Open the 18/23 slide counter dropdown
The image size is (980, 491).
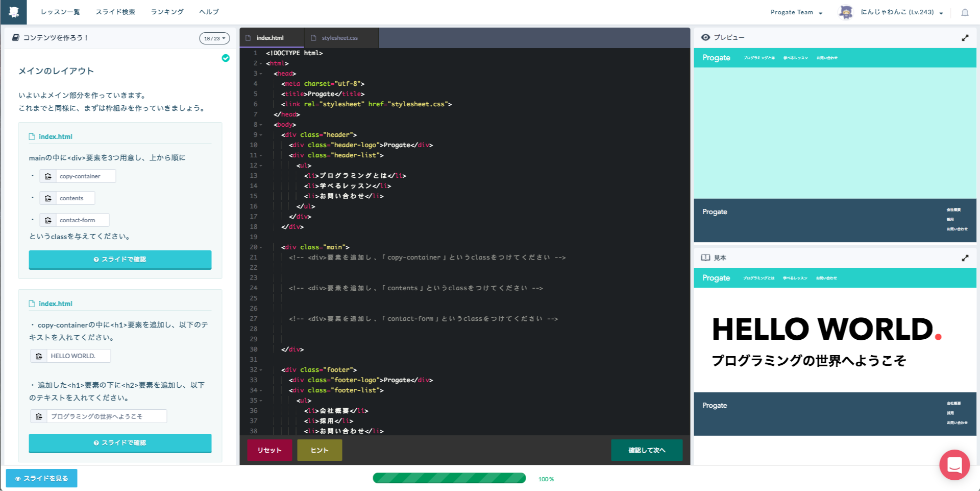[214, 38]
